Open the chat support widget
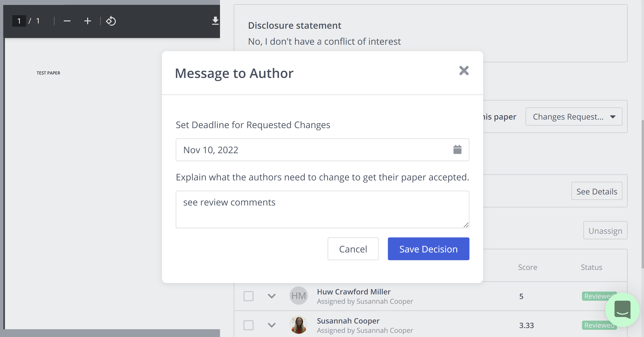The width and height of the screenshot is (644, 337). pyautogui.click(x=622, y=310)
